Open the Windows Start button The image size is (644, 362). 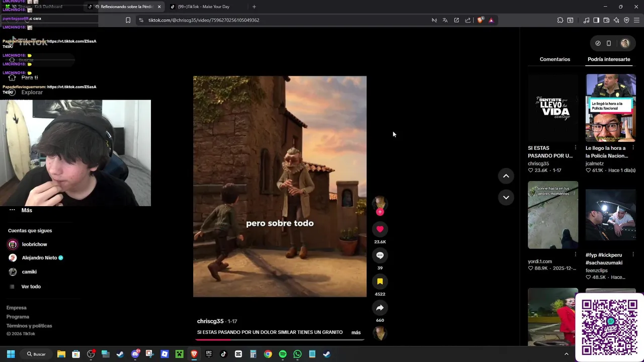(11, 354)
